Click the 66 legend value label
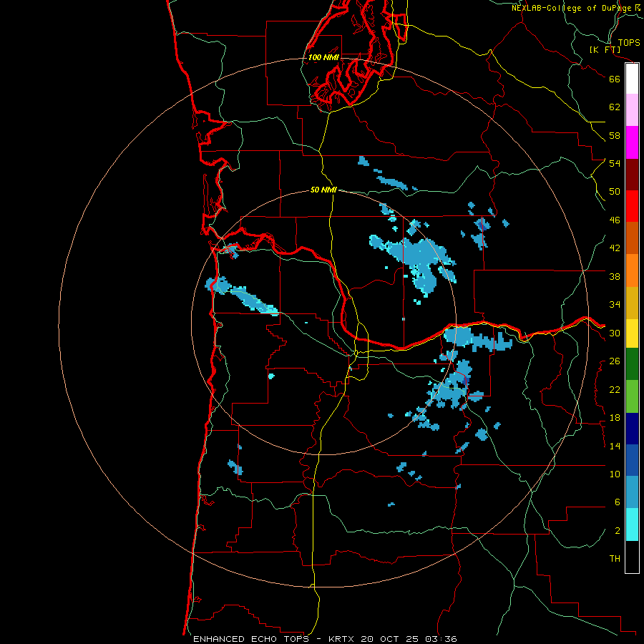 pyautogui.click(x=615, y=79)
